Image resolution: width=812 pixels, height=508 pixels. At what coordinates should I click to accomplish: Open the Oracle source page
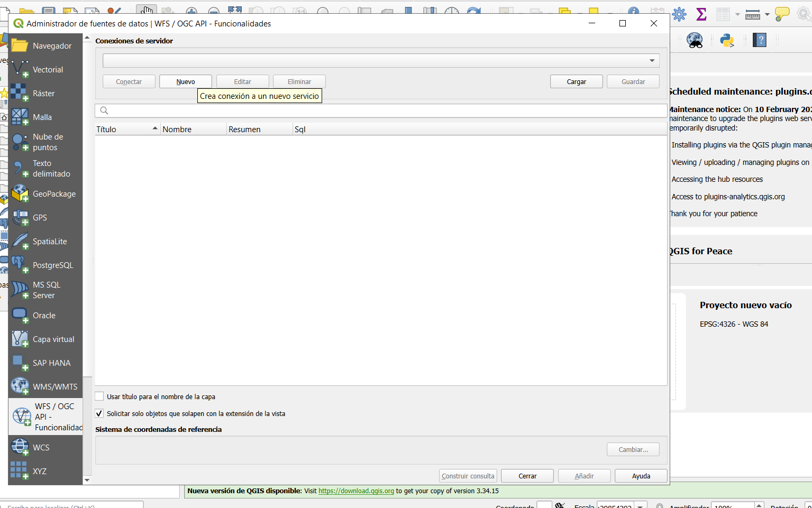[x=45, y=316]
